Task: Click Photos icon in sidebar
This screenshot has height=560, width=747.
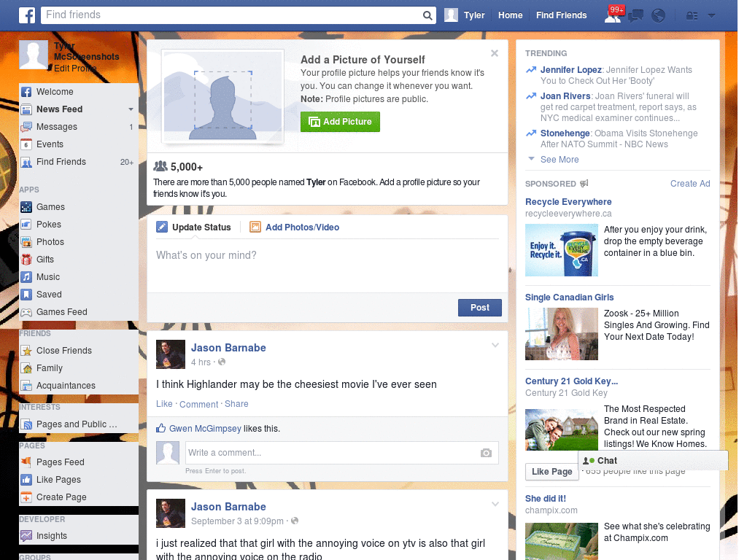Action: coord(26,242)
